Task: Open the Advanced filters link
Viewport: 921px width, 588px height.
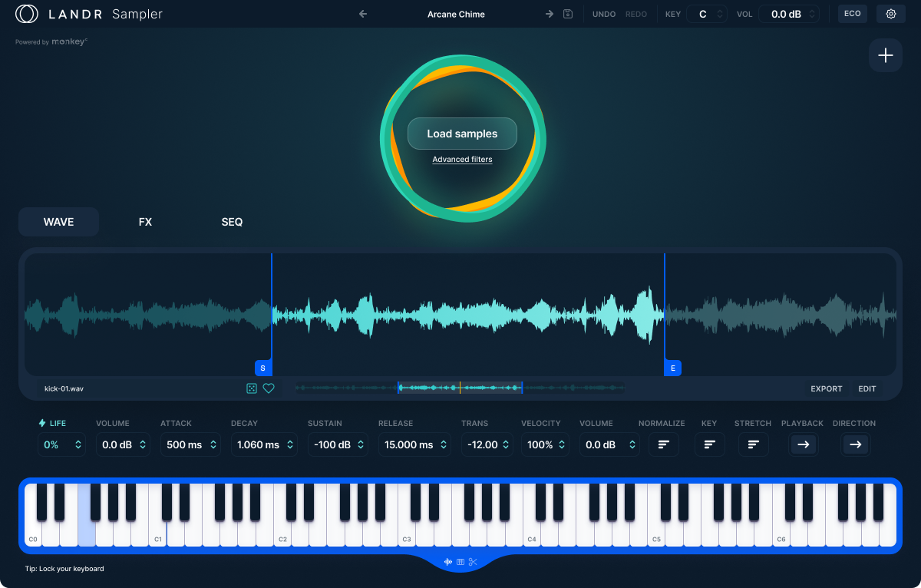Action: click(x=462, y=159)
